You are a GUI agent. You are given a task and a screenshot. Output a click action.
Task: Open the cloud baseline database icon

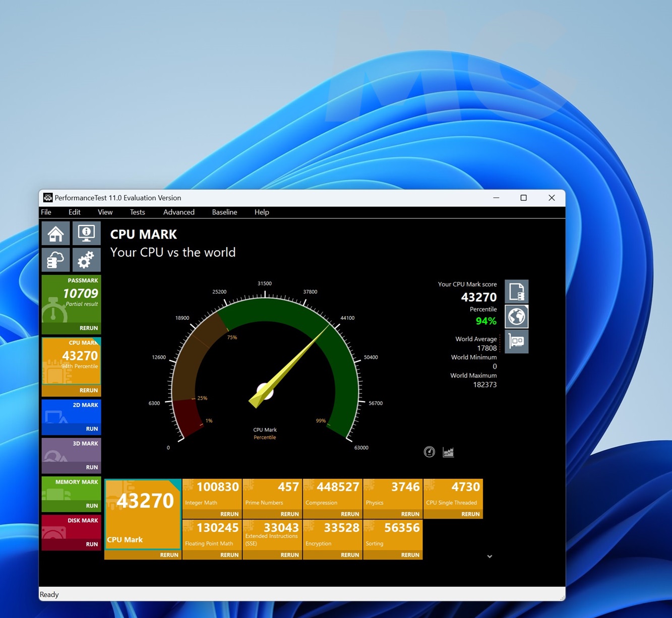(x=56, y=260)
